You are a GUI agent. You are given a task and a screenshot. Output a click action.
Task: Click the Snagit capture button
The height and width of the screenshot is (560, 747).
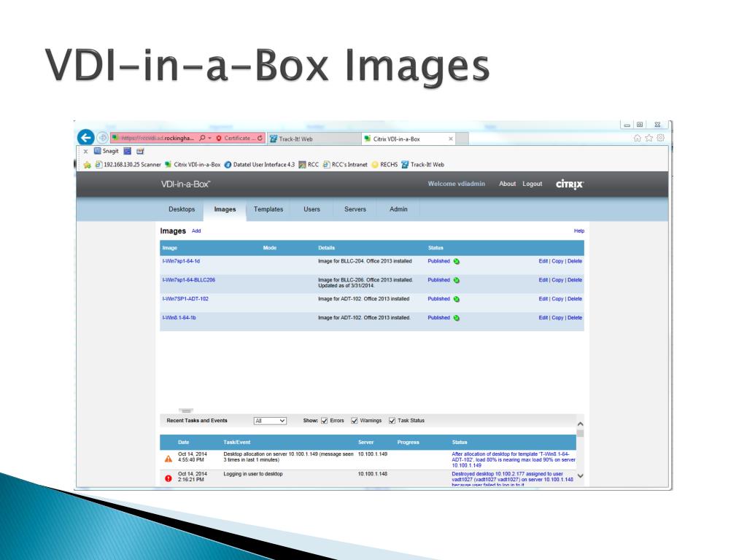pyautogui.click(x=107, y=151)
